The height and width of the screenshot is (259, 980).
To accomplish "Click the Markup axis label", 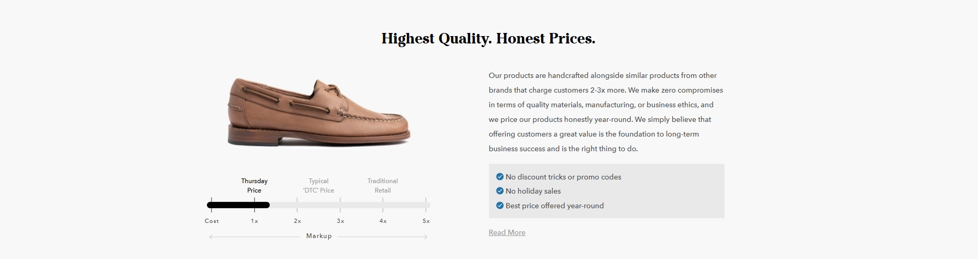I will [x=319, y=236].
